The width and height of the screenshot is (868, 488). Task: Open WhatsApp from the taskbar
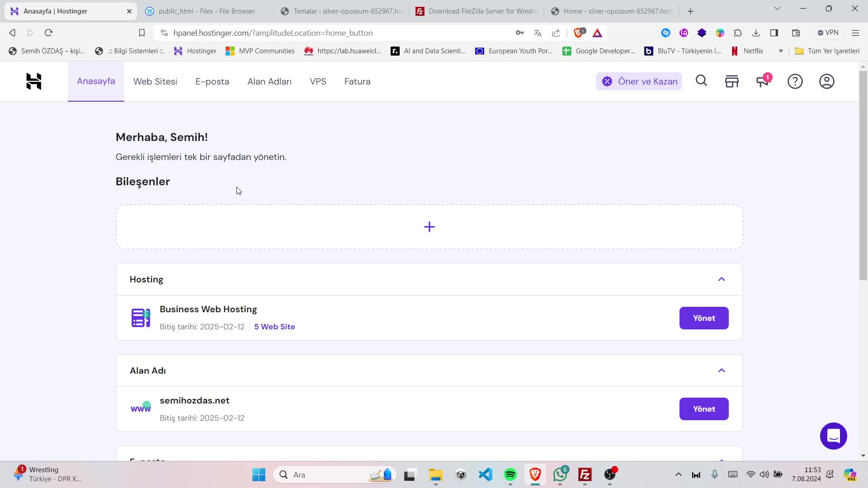pos(560,474)
